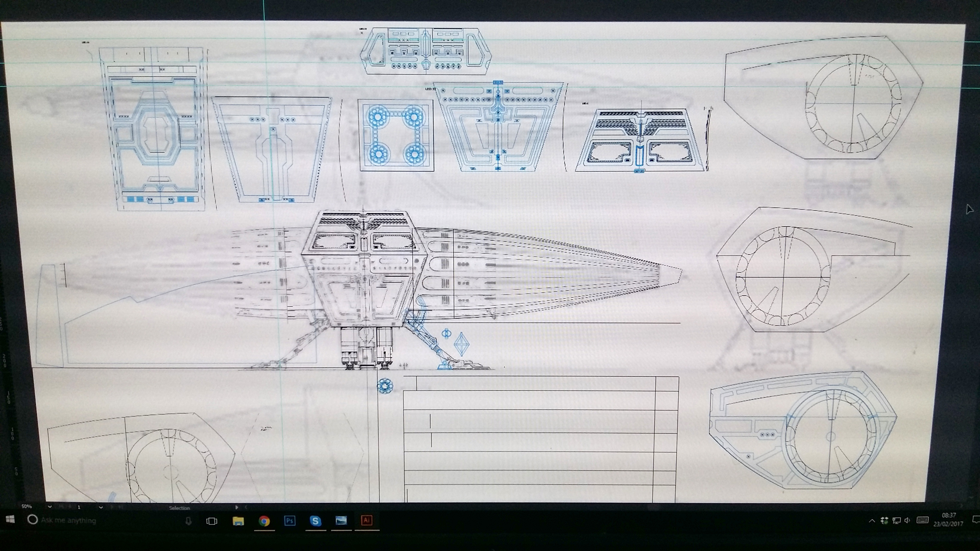Show hidden system tray icons
980x551 pixels.
point(872,521)
